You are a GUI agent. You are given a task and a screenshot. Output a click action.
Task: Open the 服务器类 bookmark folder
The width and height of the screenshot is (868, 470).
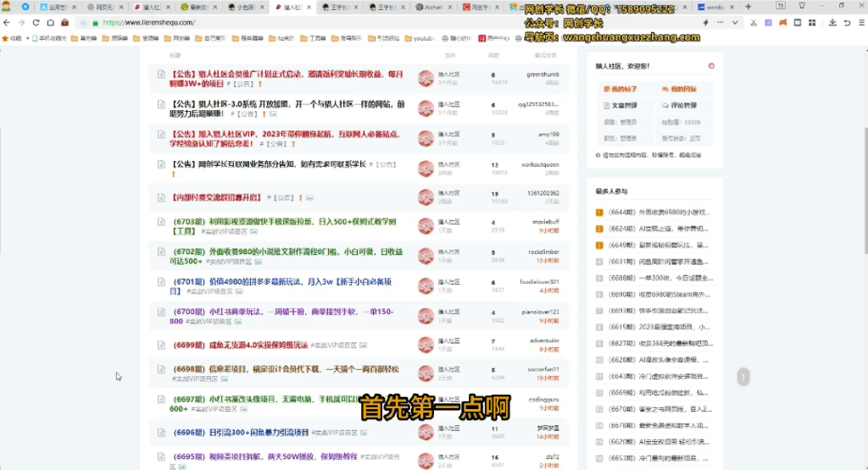pos(248,38)
